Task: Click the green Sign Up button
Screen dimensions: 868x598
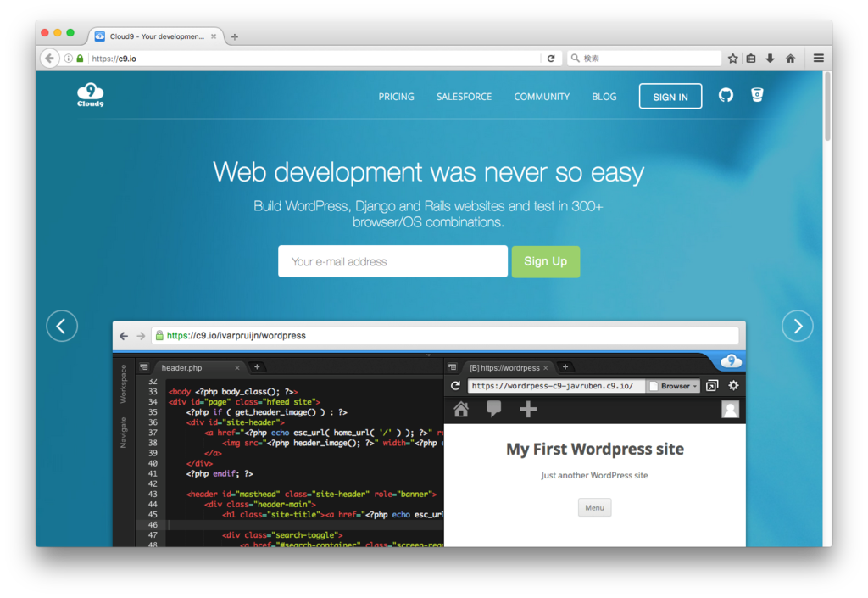Action: pyautogui.click(x=545, y=261)
